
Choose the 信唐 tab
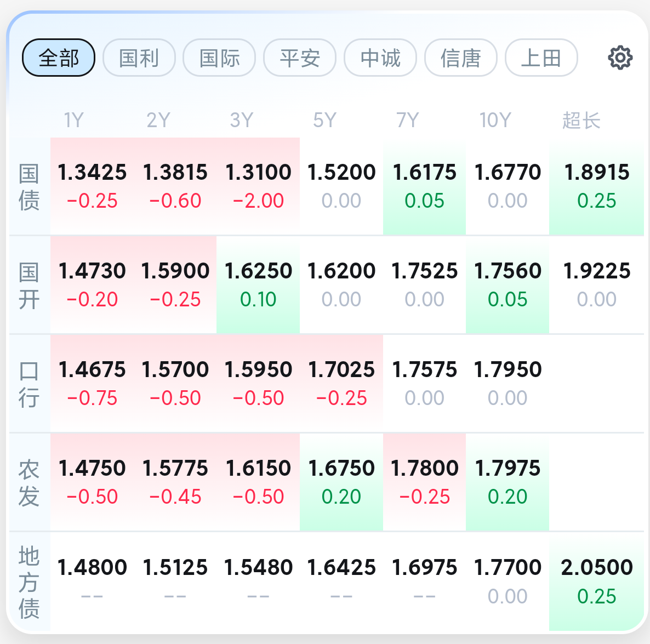460,58
